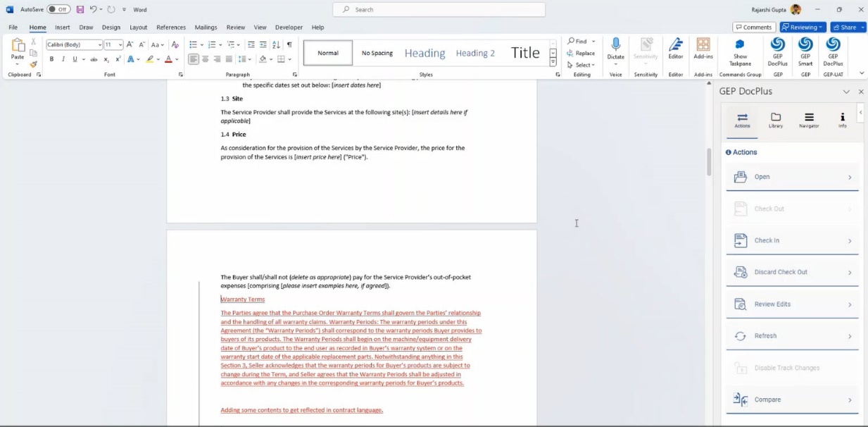This screenshot has height=427, width=868.
Task: Click GEP Smart add-in icon
Action: [805, 46]
